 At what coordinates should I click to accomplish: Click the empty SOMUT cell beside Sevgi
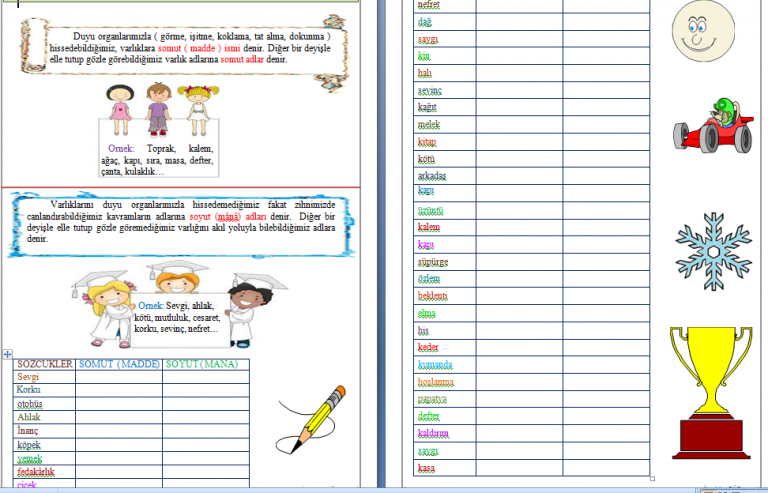pos(119,377)
